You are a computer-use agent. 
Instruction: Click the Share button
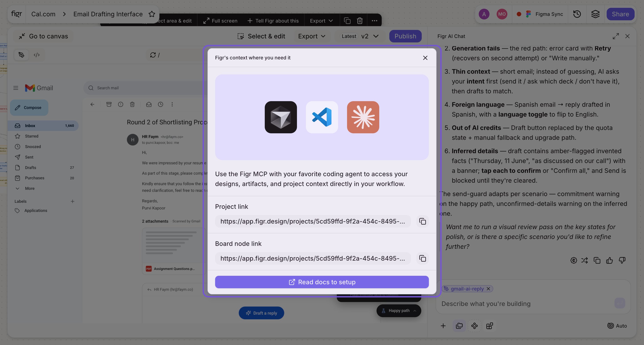[620, 14]
